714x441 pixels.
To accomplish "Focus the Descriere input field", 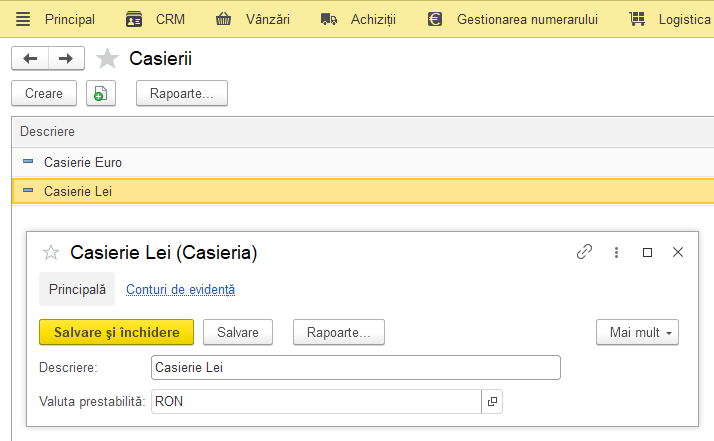I will click(356, 368).
